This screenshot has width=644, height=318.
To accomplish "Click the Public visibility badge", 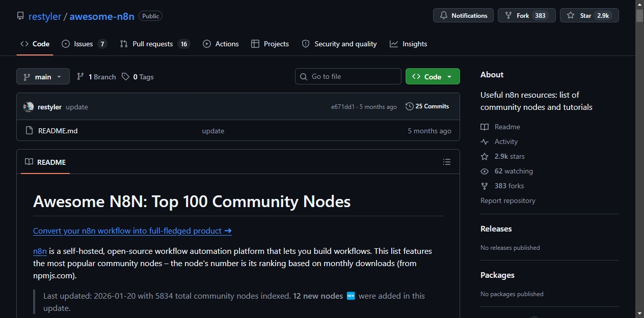I will click(150, 16).
